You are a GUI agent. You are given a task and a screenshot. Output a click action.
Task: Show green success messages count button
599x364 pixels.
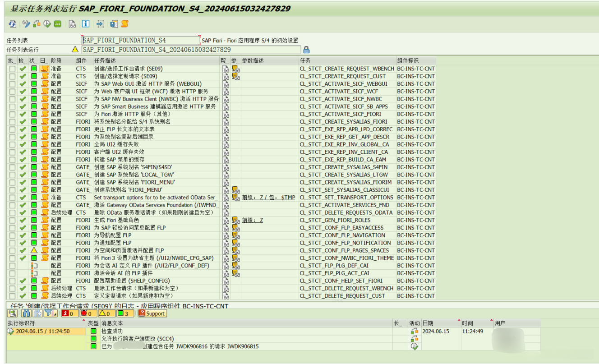coord(125,313)
